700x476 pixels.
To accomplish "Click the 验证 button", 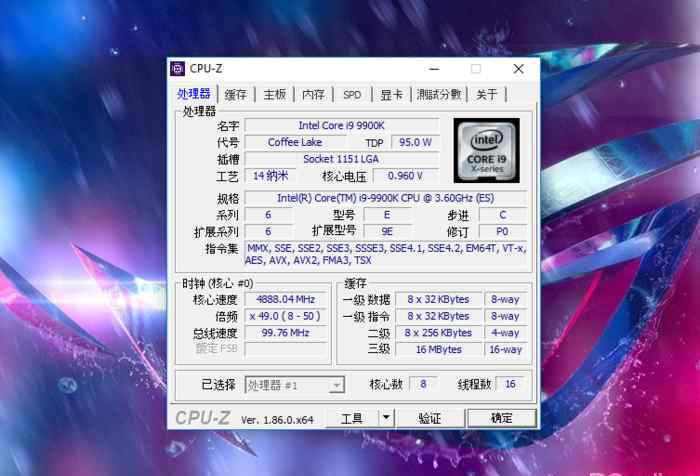I will coord(430,418).
